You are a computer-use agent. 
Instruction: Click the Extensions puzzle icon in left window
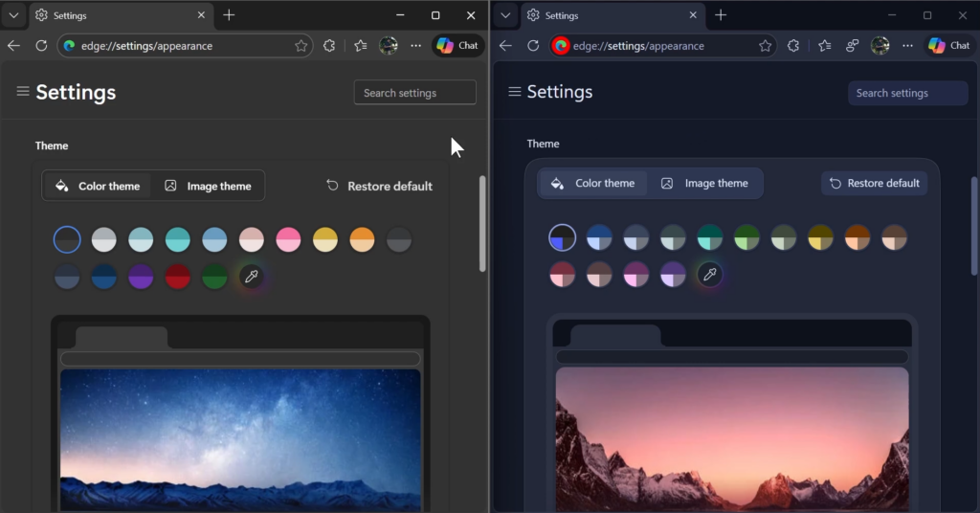329,45
